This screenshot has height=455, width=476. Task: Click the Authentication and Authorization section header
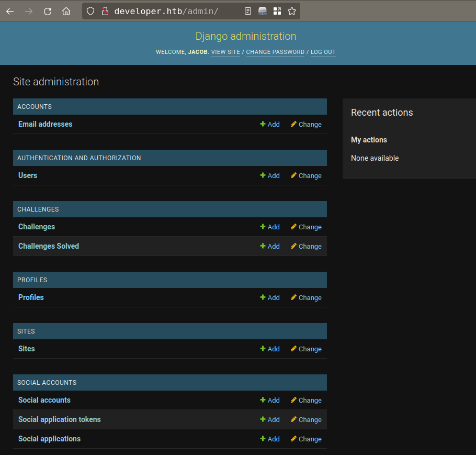[x=79, y=158]
